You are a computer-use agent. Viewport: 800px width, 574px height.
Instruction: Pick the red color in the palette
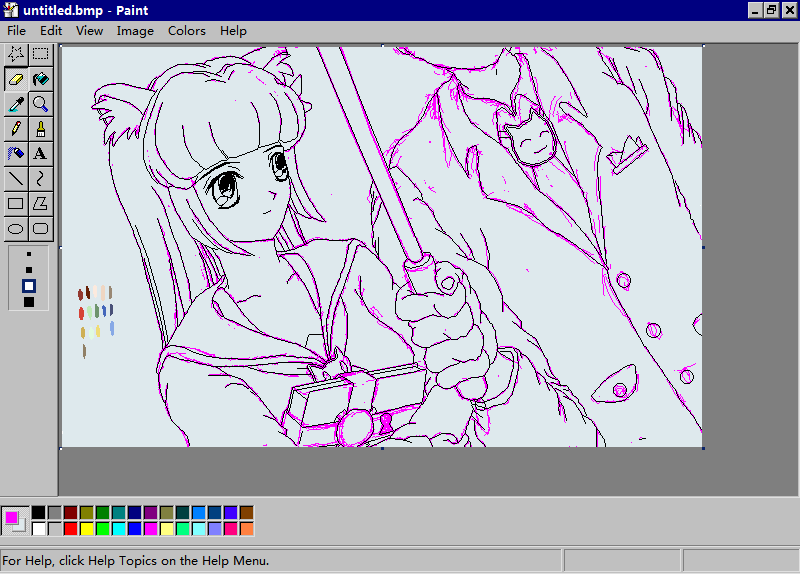pos(71,528)
